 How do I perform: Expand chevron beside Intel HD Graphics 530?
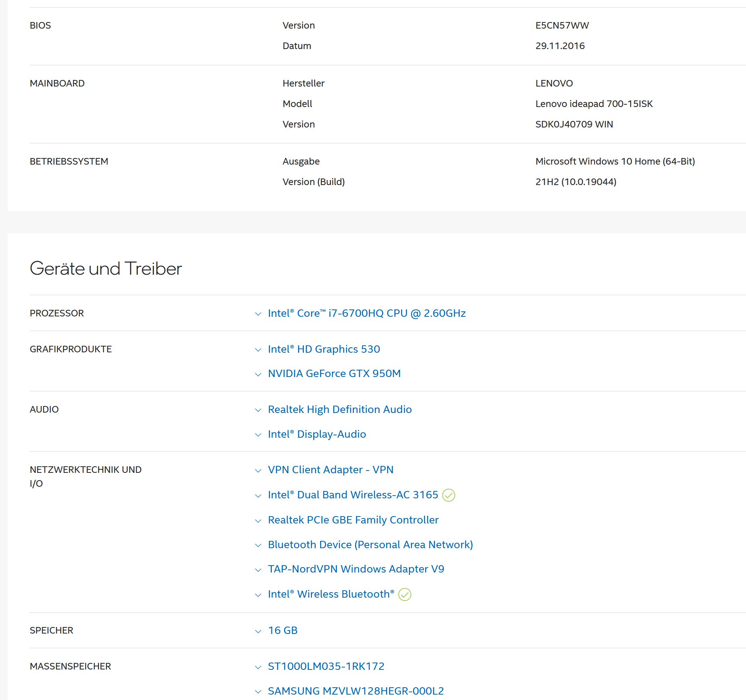coord(258,350)
